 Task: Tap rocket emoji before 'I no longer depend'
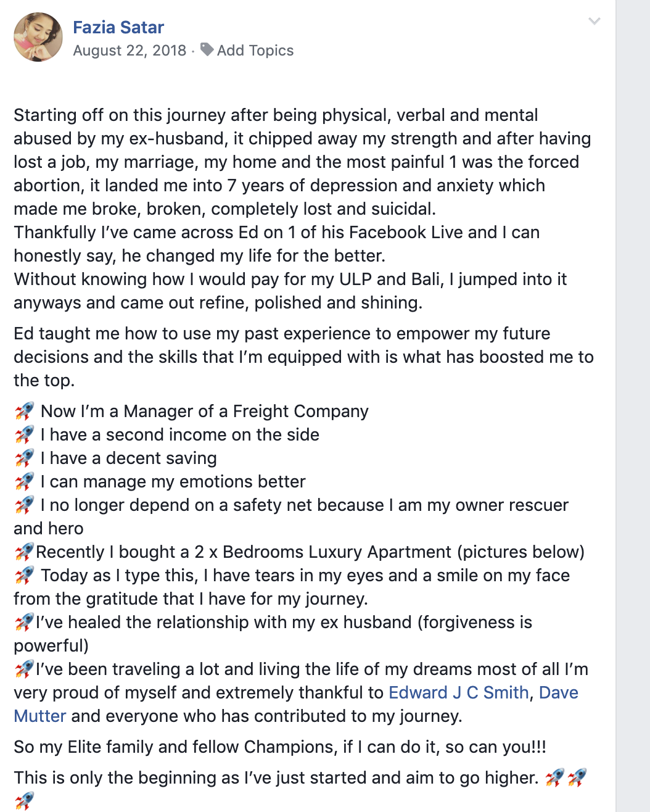pos(25,505)
